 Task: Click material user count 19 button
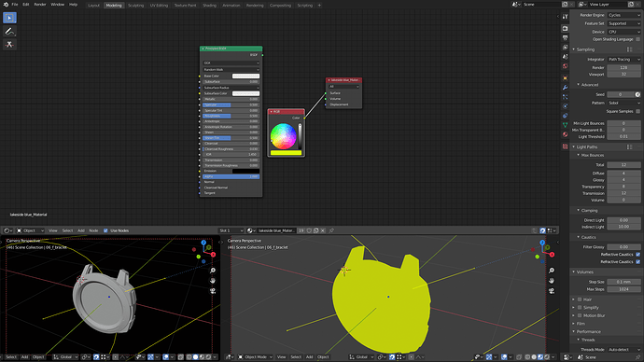pyautogui.click(x=301, y=230)
